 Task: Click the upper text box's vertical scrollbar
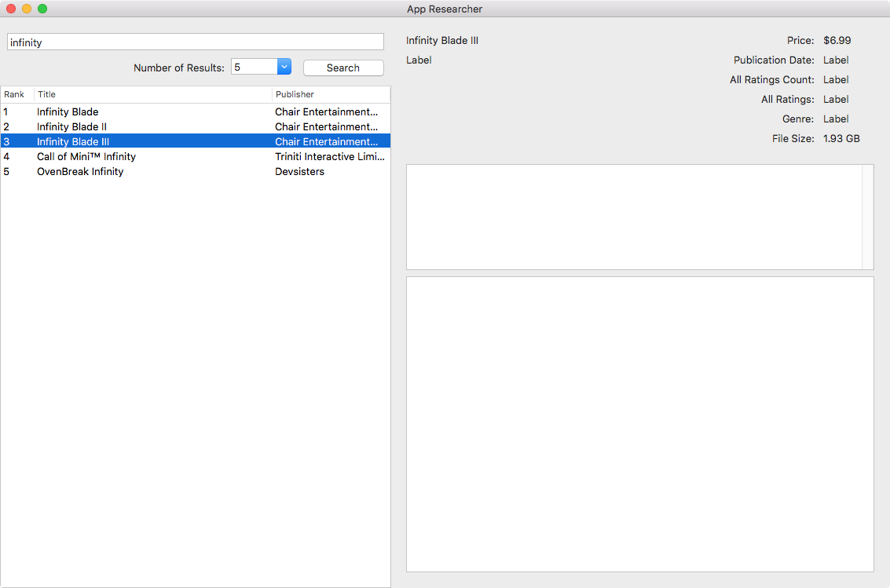tap(867, 217)
